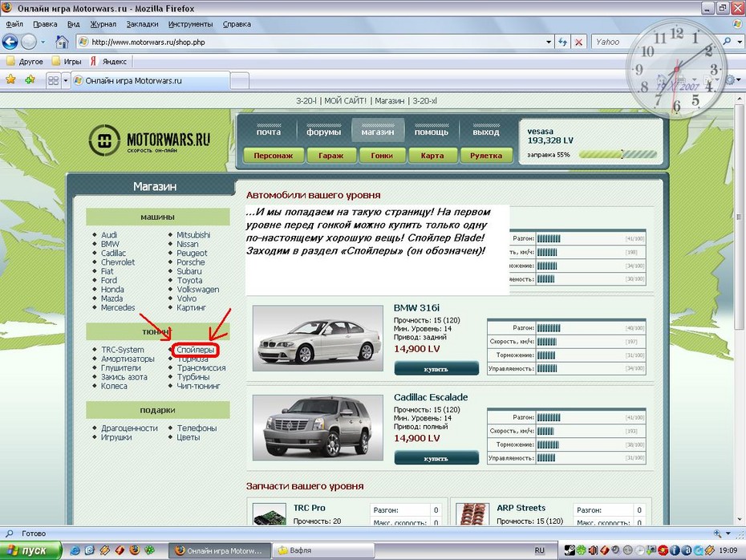The image size is (746, 560).
Task: Open status bar zoom dropdown arrow
Action: (x=728, y=534)
